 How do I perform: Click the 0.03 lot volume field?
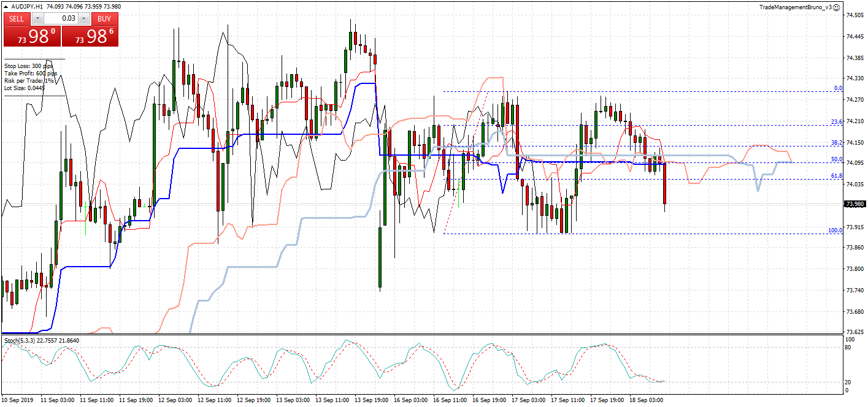pos(60,18)
